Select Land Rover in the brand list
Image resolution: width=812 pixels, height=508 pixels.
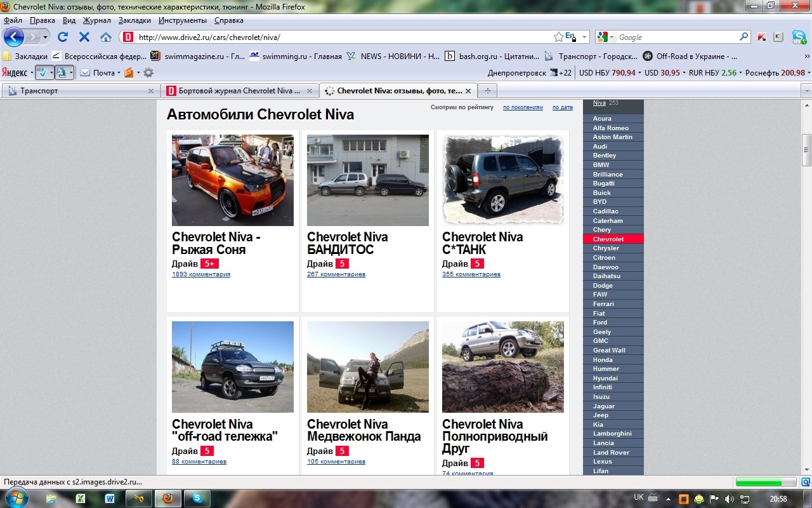coord(611,453)
